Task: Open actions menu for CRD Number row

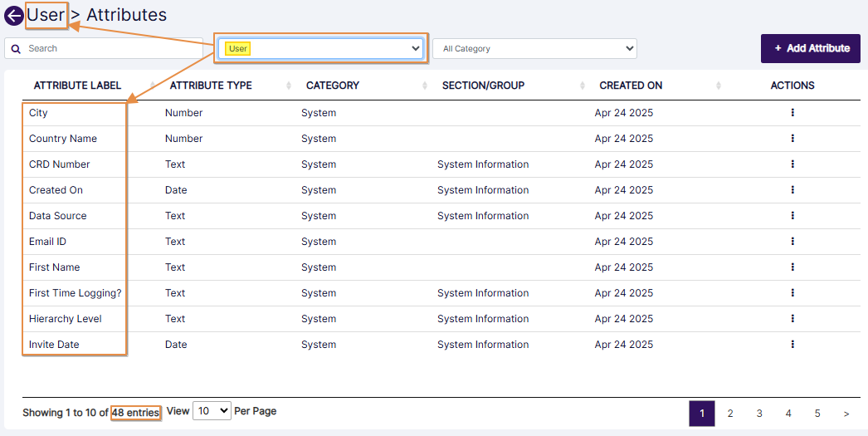Action: (x=792, y=164)
